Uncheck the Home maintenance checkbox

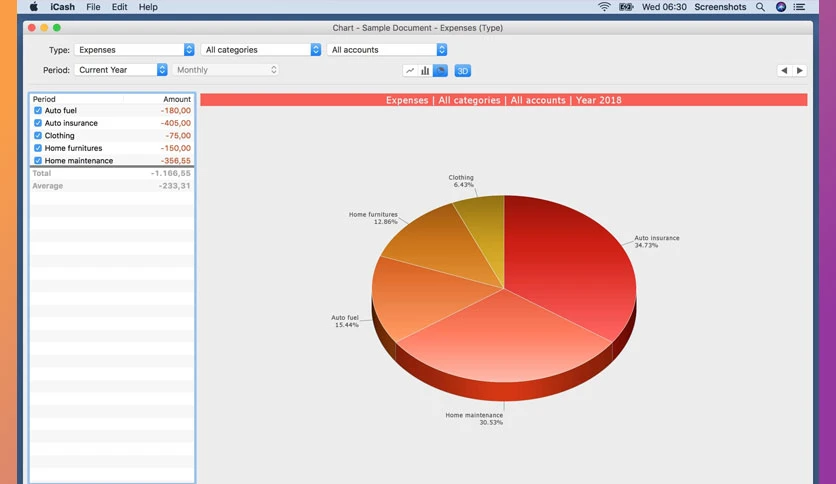38,160
